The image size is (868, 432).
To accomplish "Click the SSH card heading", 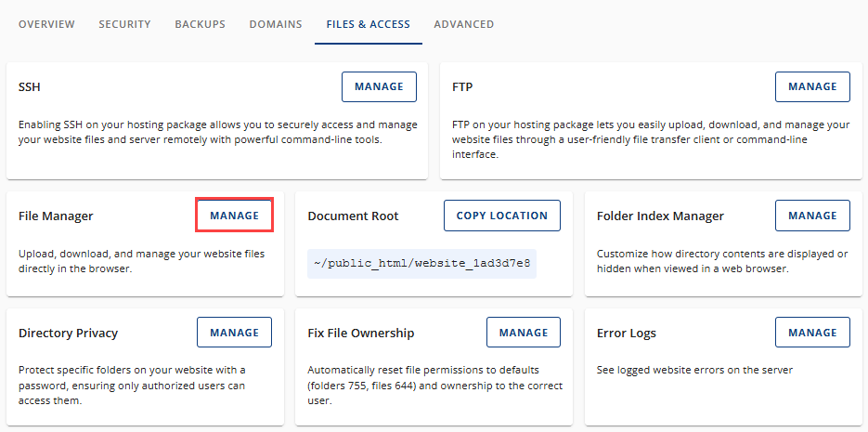I will click(30, 87).
